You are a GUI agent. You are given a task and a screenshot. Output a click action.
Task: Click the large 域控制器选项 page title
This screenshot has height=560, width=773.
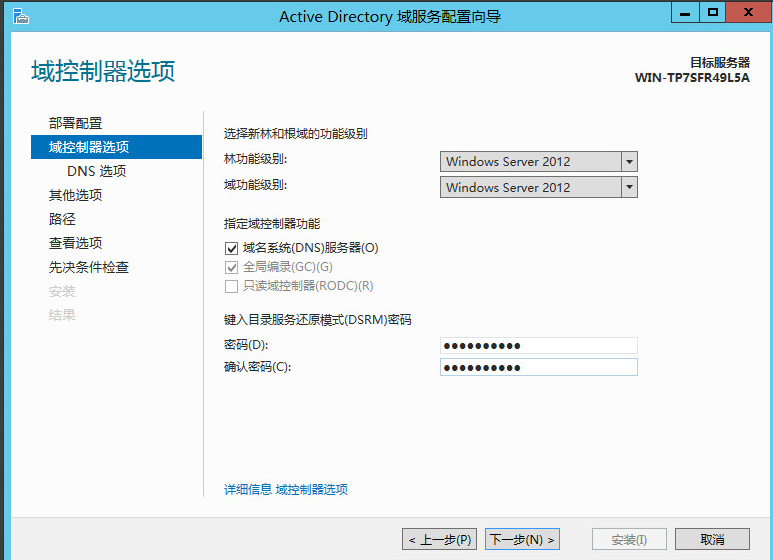(x=103, y=71)
